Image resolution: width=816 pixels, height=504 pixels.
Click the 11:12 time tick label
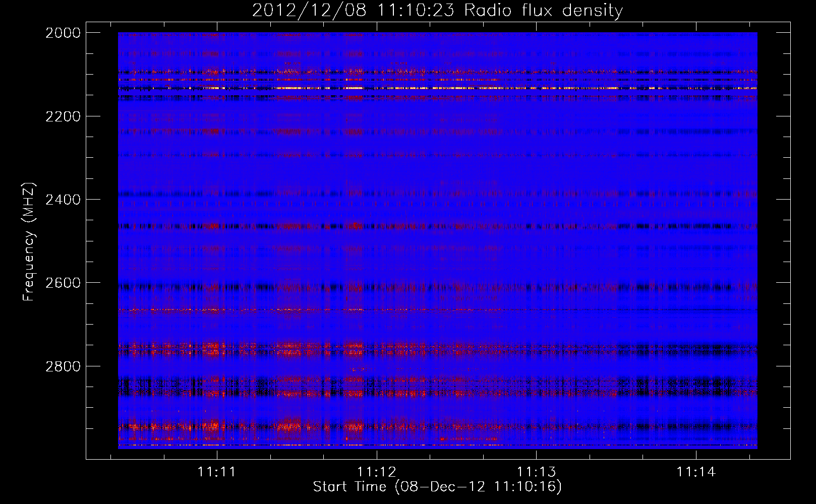tap(377, 472)
